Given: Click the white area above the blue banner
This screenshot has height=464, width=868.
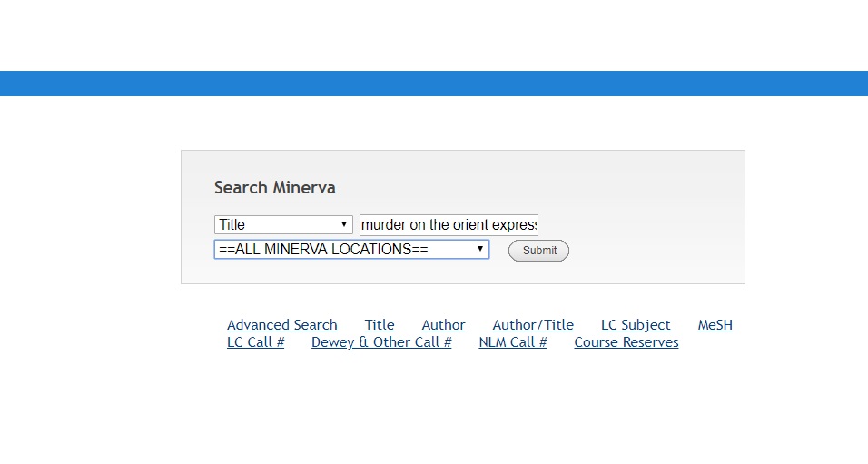Looking at the screenshot, I should [434, 35].
